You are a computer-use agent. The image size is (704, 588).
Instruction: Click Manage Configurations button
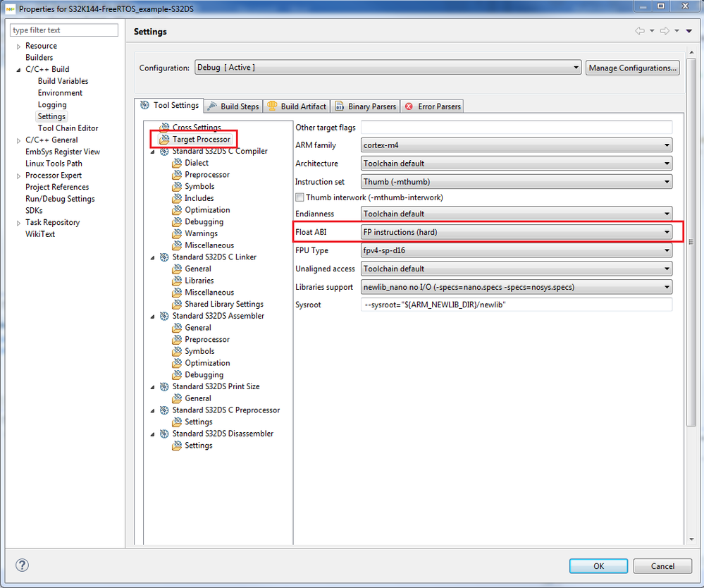point(633,68)
